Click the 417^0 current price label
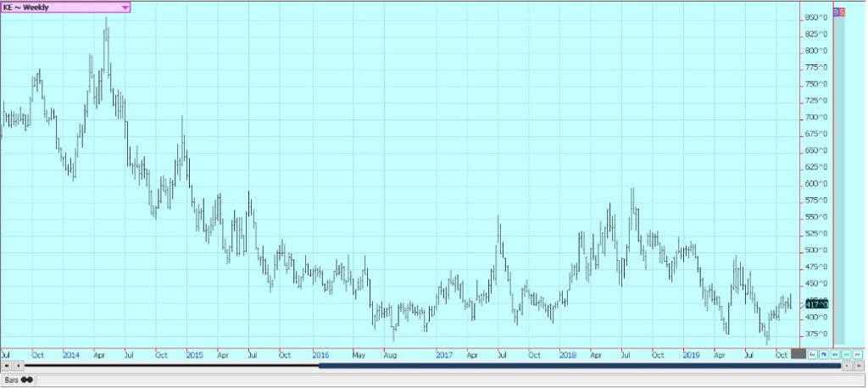 tap(816, 304)
